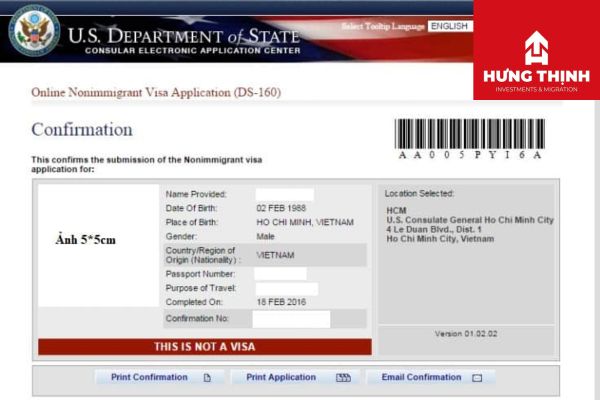Click the Print Confirmation button
Viewport: 600px width, 400px height.
[x=160, y=377]
